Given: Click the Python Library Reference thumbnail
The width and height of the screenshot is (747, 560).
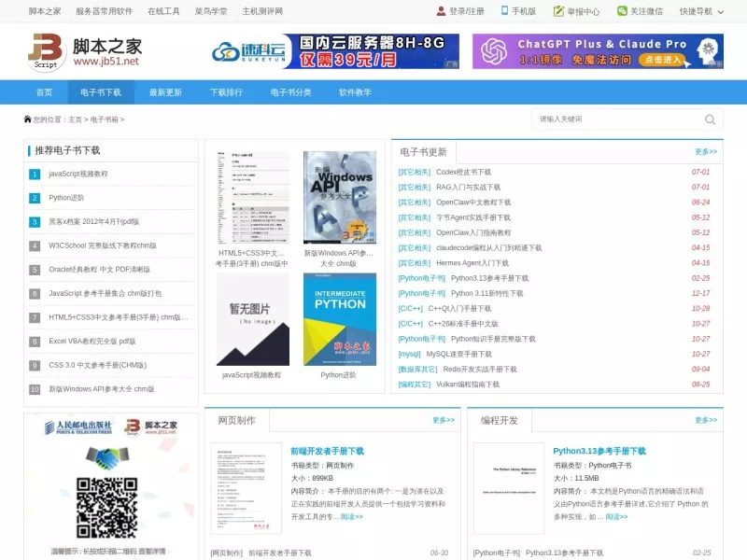Looking at the screenshot, I should (x=509, y=488).
